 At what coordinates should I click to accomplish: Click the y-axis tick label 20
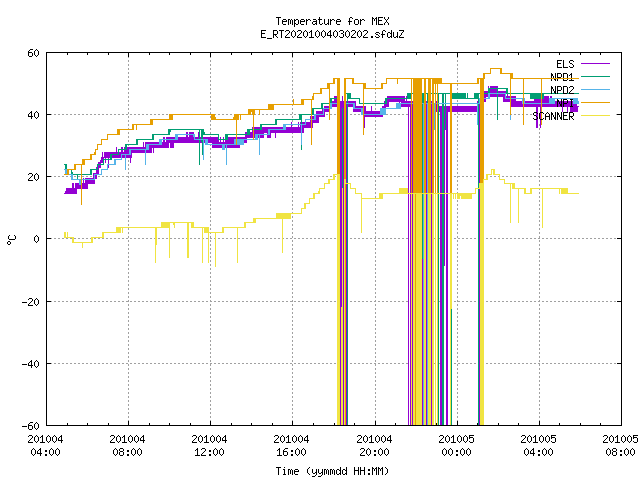click(33, 177)
